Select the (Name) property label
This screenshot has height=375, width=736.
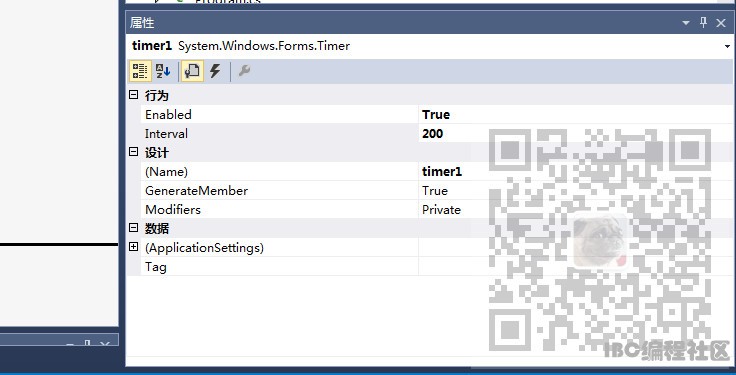click(166, 172)
